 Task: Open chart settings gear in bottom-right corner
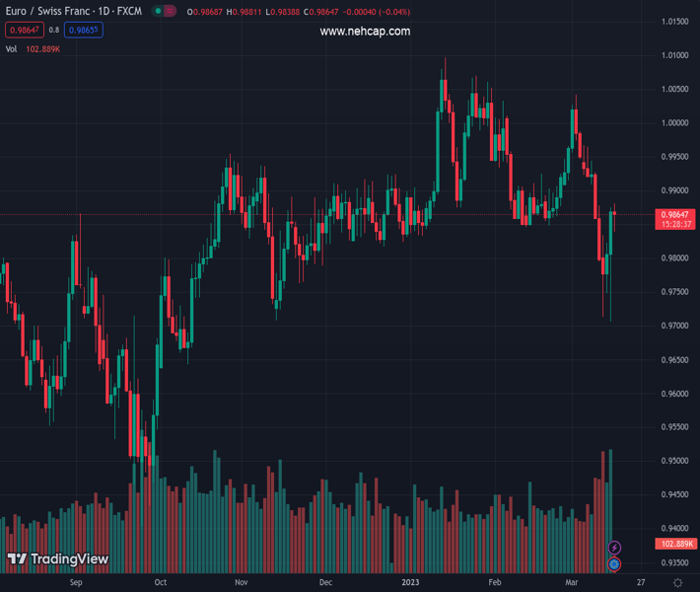pyautogui.click(x=675, y=582)
